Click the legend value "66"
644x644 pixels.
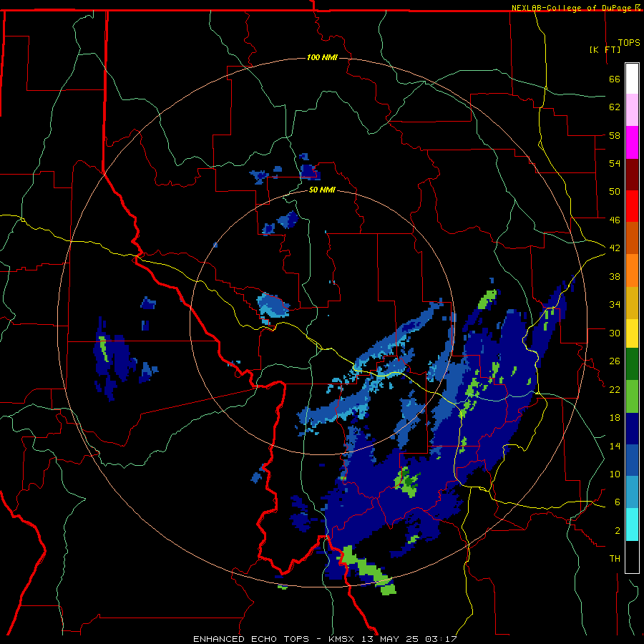coord(615,79)
